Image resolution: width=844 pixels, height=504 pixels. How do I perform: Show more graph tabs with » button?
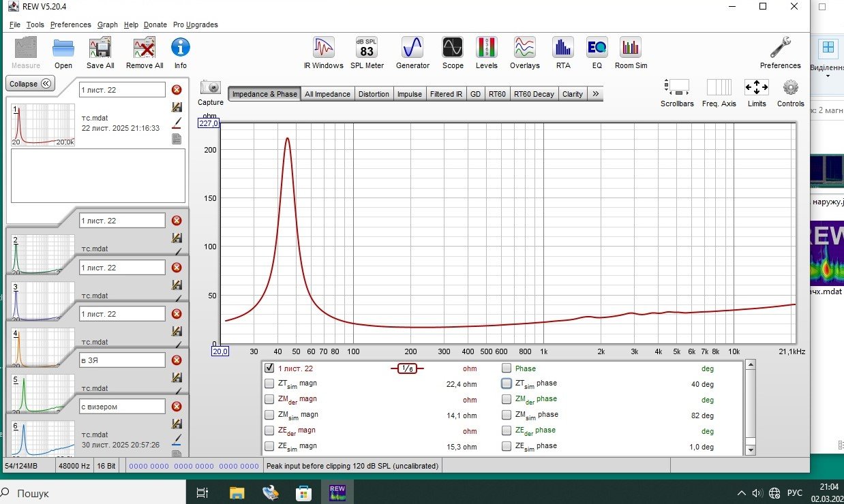coord(595,94)
